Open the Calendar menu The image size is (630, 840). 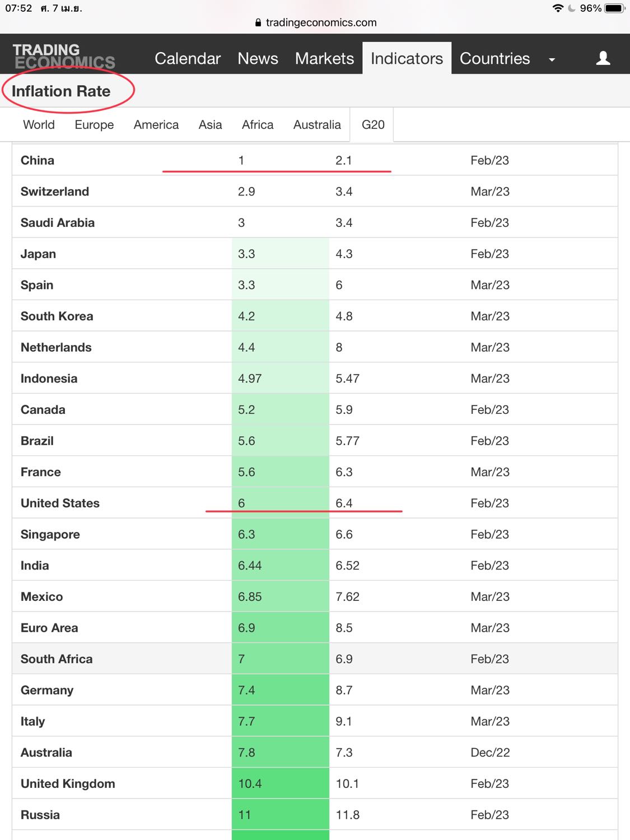click(188, 58)
